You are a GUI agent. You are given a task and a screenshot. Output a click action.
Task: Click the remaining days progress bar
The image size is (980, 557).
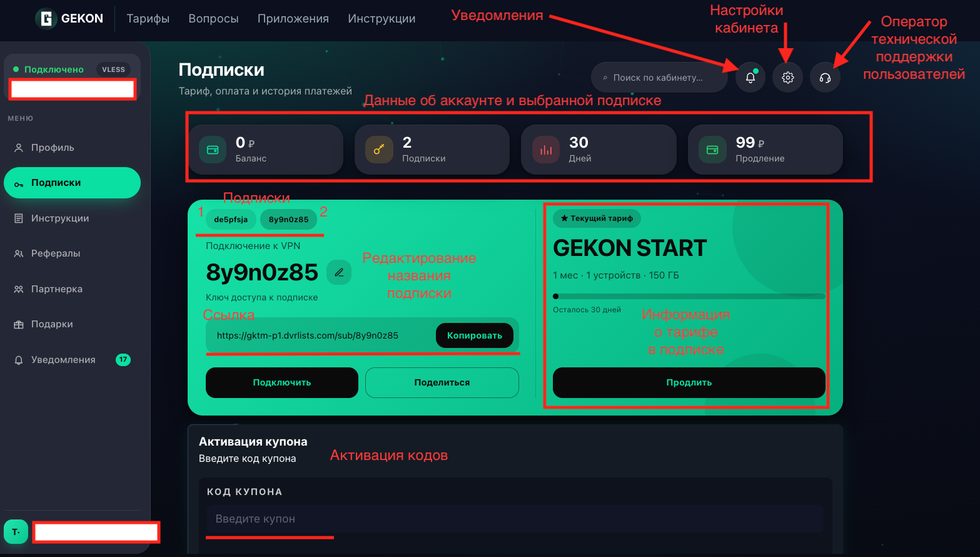689,297
